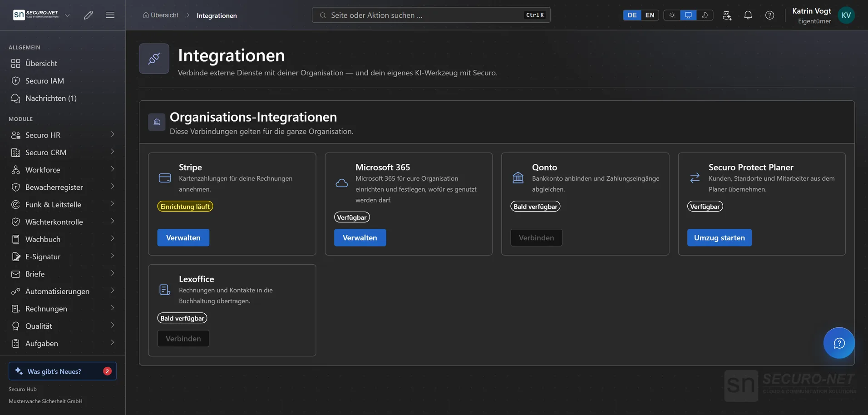Select the dark theme moon option

coord(705,15)
